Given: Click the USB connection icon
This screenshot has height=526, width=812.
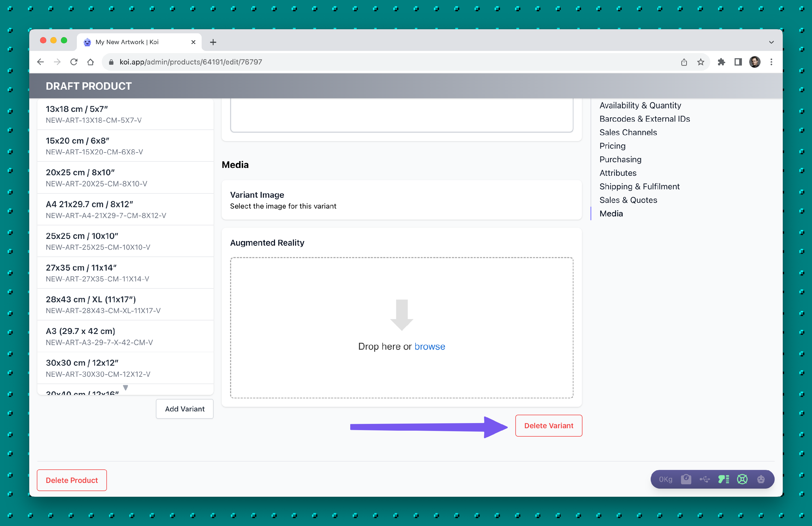Looking at the screenshot, I should (705, 479).
